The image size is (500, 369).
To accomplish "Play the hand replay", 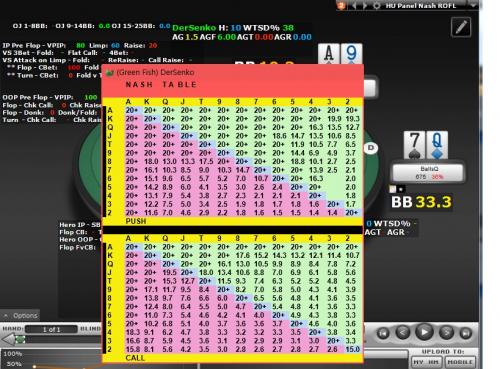I will (424, 332).
